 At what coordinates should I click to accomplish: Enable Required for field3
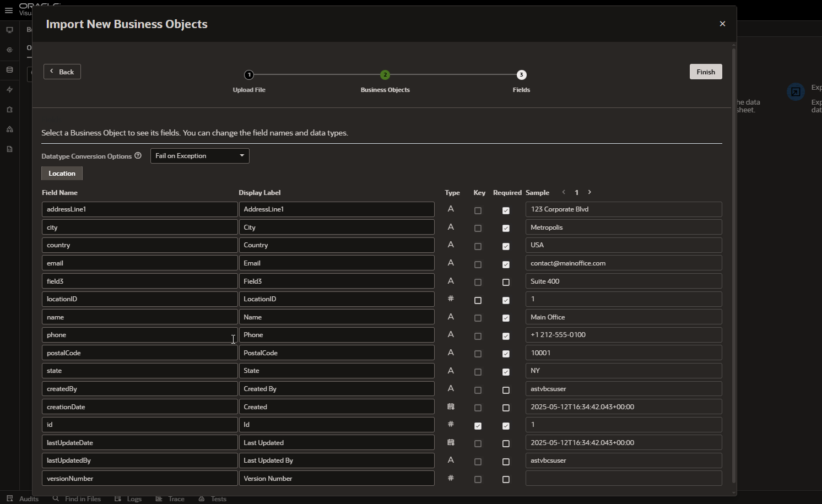pyautogui.click(x=506, y=282)
